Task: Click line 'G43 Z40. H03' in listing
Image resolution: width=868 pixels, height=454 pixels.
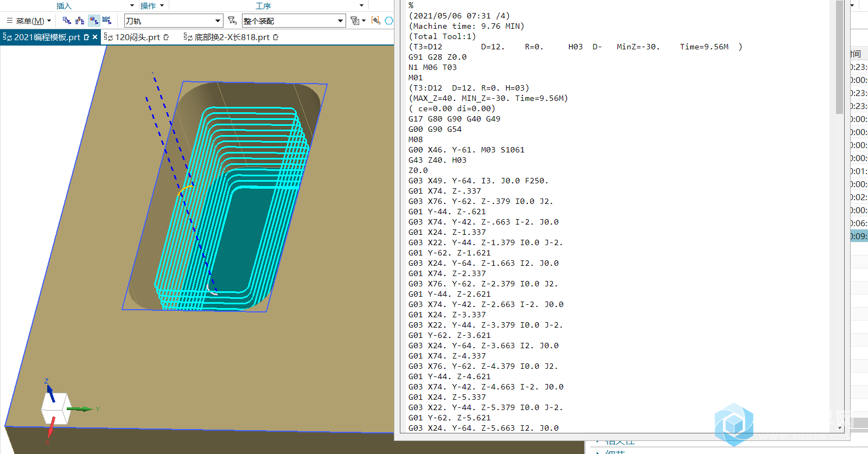Action: [x=437, y=160]
